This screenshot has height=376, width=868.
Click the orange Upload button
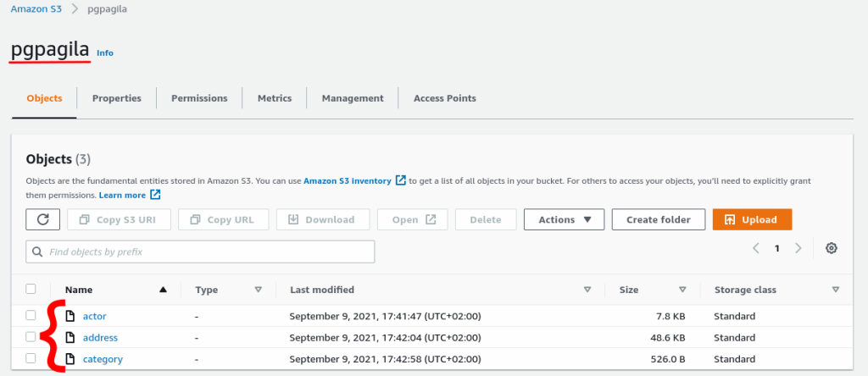[752, 219]
